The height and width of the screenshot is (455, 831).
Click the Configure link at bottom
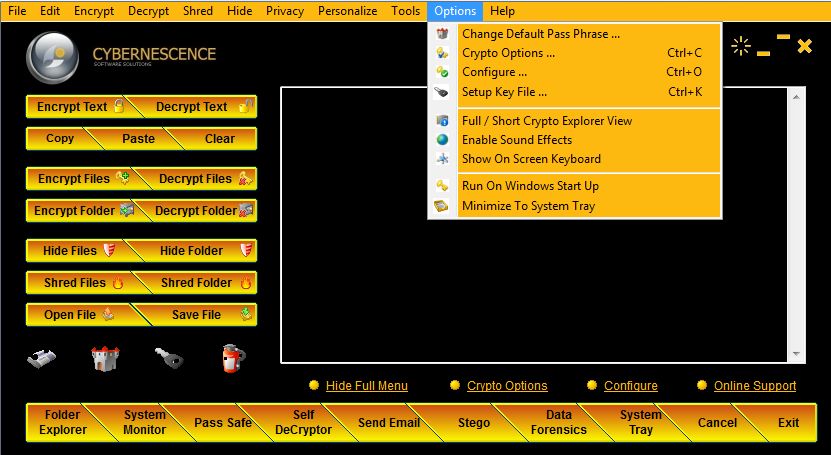click(x=631, y=386)
